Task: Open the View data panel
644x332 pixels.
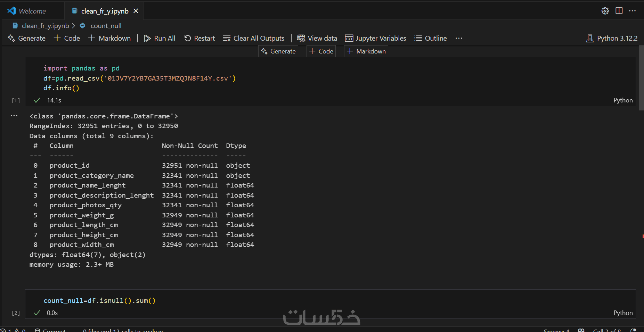Action: coord(317,38)
